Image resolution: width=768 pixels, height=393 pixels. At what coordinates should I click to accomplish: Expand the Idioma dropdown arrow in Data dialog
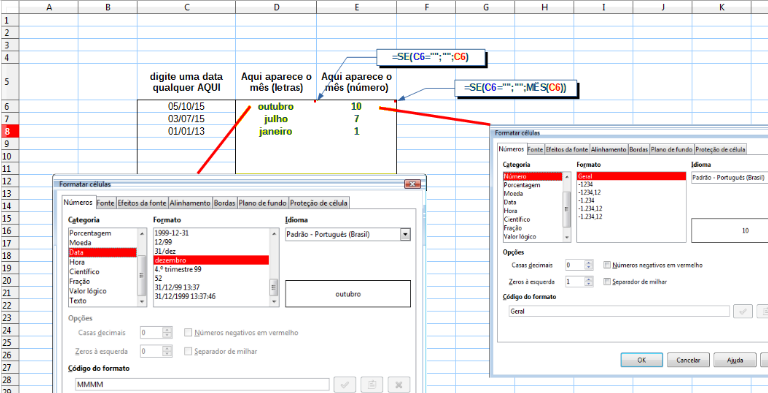click(x=405, y=235)
